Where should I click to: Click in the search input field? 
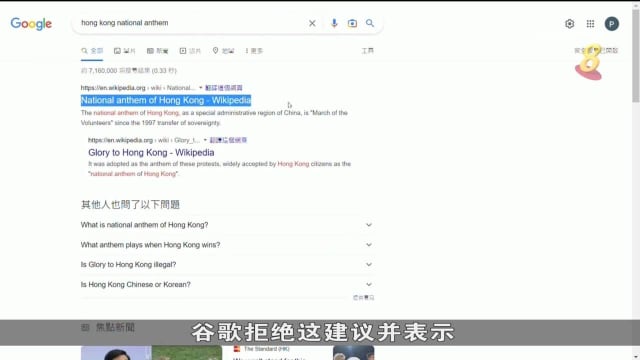192,23
